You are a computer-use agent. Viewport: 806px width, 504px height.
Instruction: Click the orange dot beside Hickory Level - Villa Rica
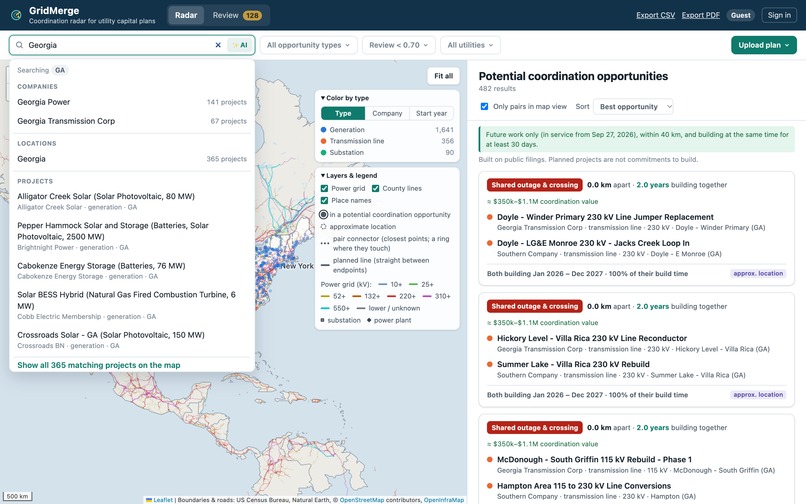point(490,338)
